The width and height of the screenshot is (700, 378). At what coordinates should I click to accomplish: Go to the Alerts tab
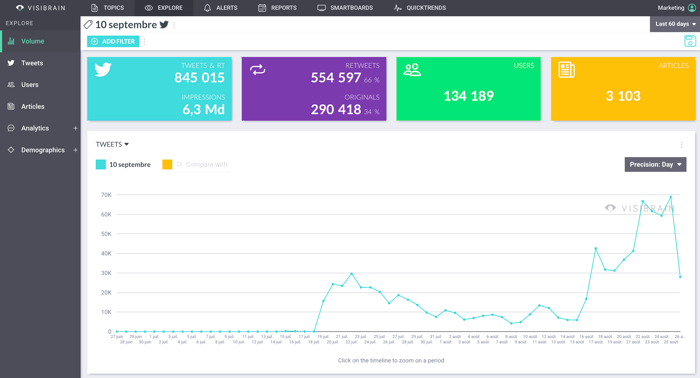[221, 8]
